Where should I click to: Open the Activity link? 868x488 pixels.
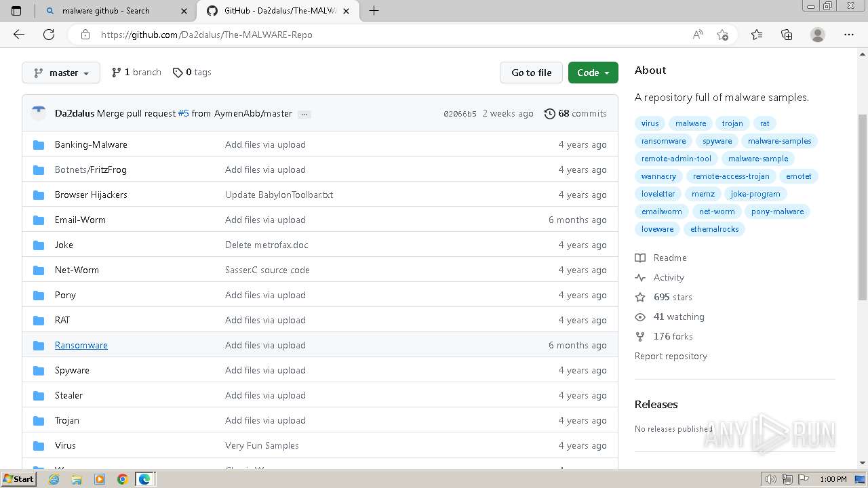660,277
